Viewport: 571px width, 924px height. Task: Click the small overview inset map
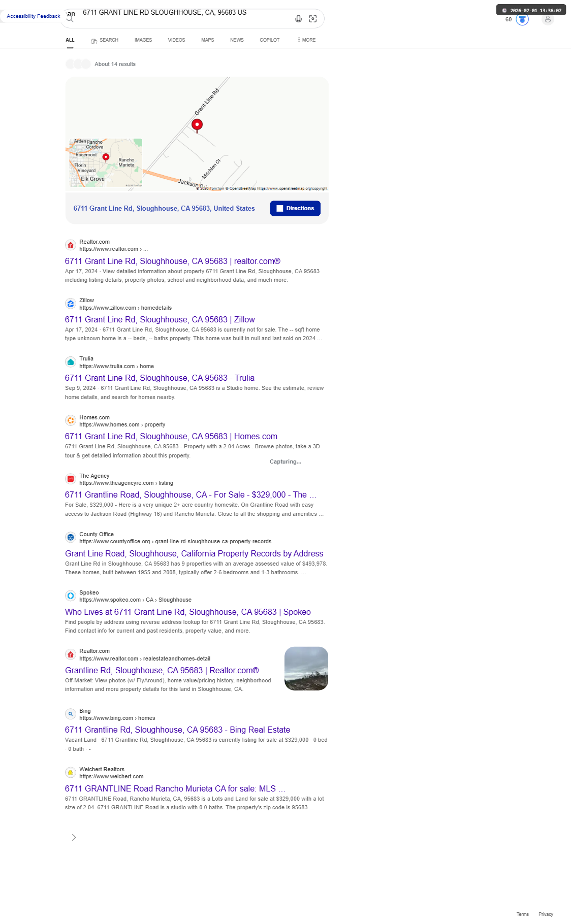click(106, 163)
